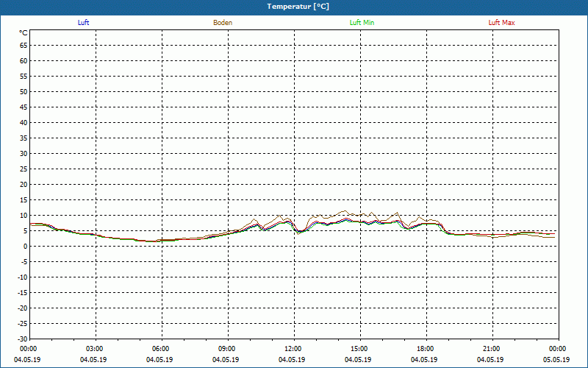Click the -5 value on y-axis
The image size is (588, 368).
coord(24,262)
